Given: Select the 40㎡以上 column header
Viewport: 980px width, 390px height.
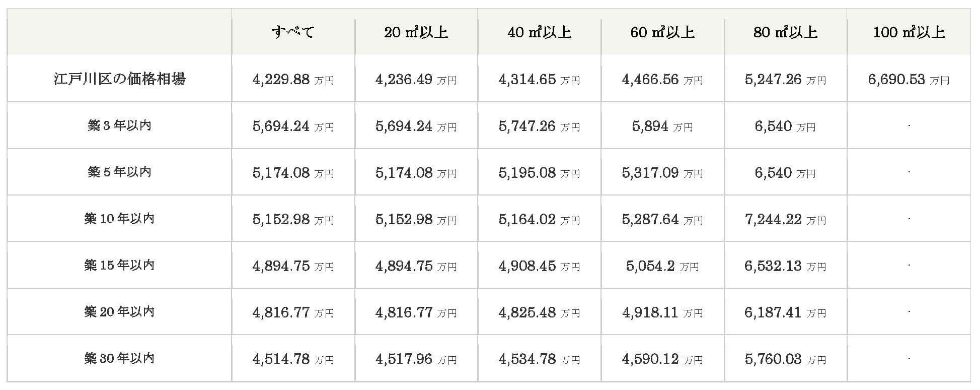Looking at the screenshot, I should [x=539, y=32].
